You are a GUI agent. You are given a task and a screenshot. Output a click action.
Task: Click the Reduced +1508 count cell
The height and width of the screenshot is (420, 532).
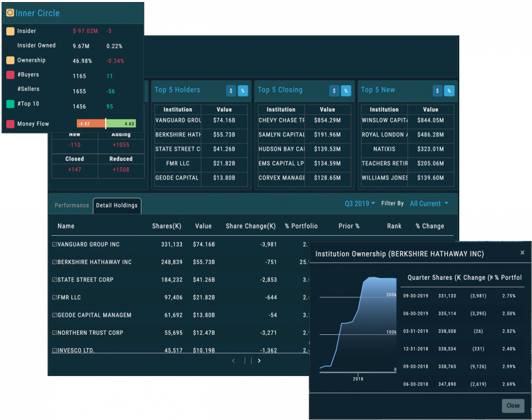pyautogui.click(x=121, y=170)
